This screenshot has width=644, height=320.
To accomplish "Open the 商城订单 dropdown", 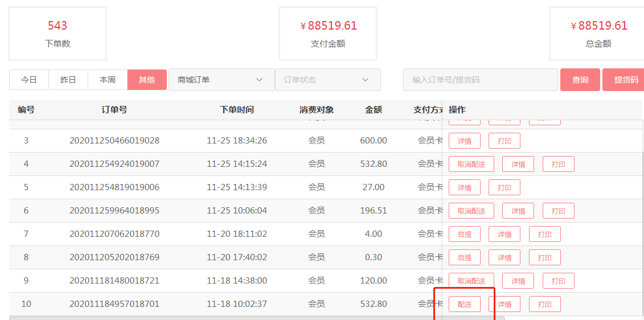I will [x=222, y=80].
